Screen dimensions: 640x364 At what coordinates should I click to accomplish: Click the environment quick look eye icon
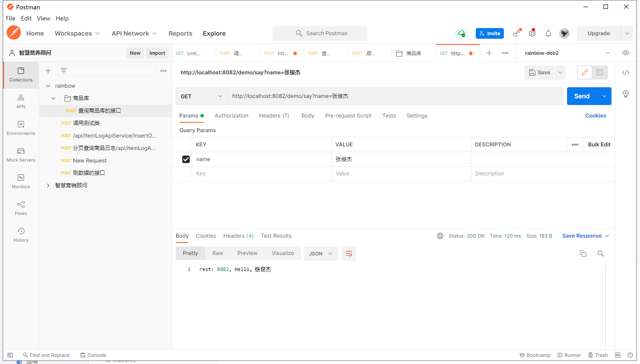[x=626, y=53]
